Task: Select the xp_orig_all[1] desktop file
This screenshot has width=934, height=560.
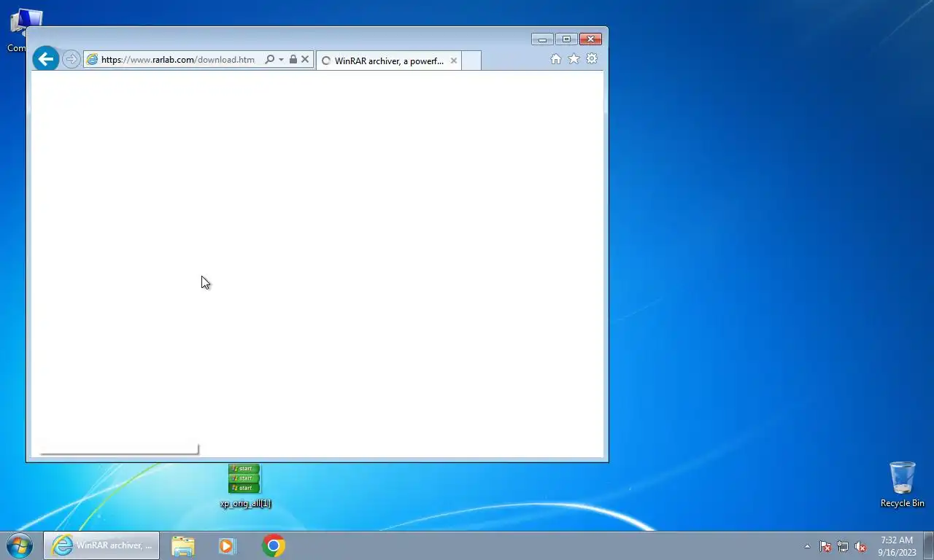Action: pyautogui.click(x=244, y=486)
